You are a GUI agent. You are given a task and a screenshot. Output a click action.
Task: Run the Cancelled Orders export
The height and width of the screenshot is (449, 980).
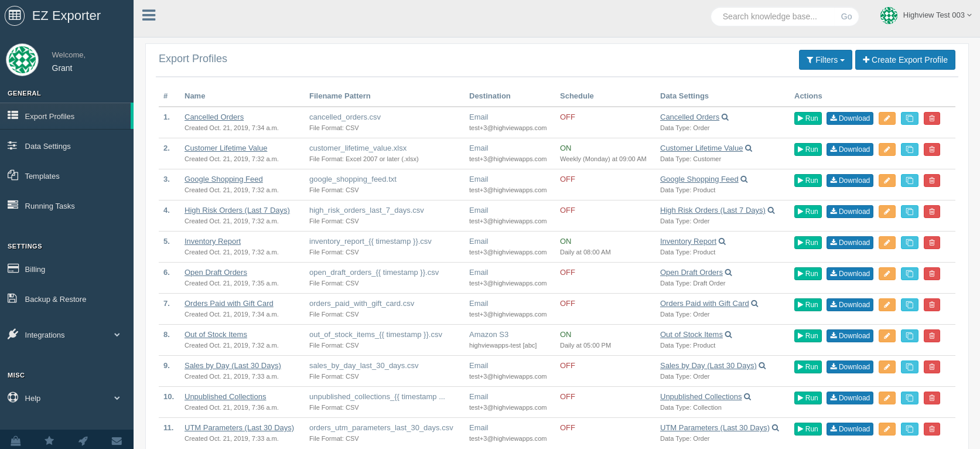tap(808, 118)
